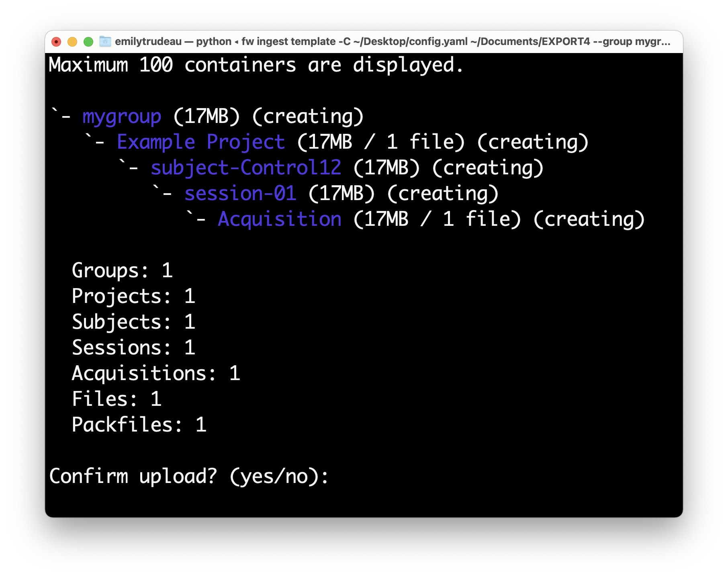Select the 'subject-Control12' tree entry

pyautogui.click(x=246, y=168)
